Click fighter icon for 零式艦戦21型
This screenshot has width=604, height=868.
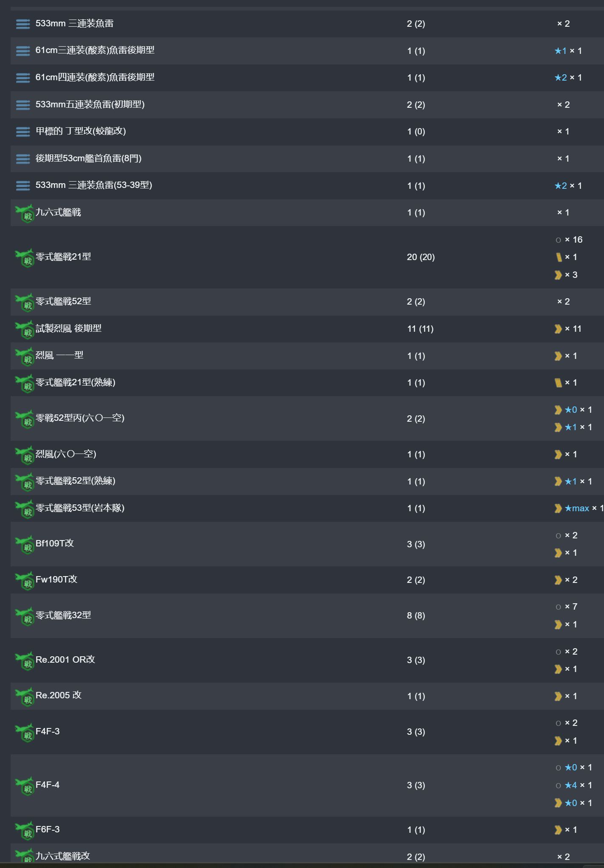[24, 258]
